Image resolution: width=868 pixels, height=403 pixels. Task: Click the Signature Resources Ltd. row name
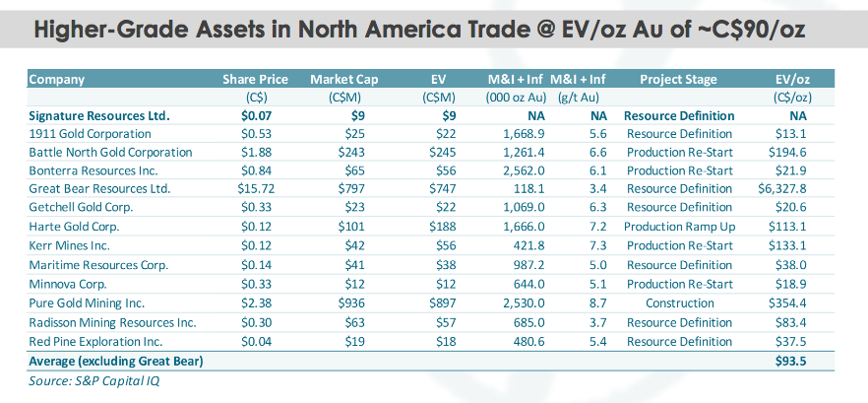click(x=99, y=115)
